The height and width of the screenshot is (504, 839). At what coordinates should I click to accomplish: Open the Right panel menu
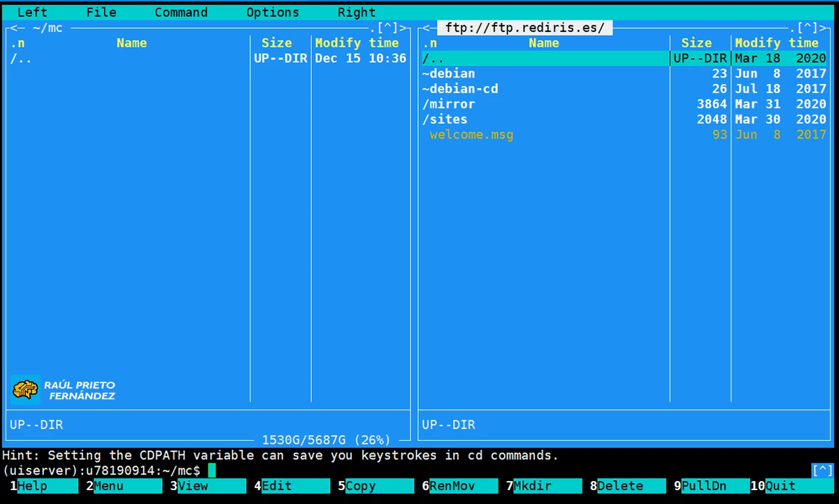pos(356,13)
